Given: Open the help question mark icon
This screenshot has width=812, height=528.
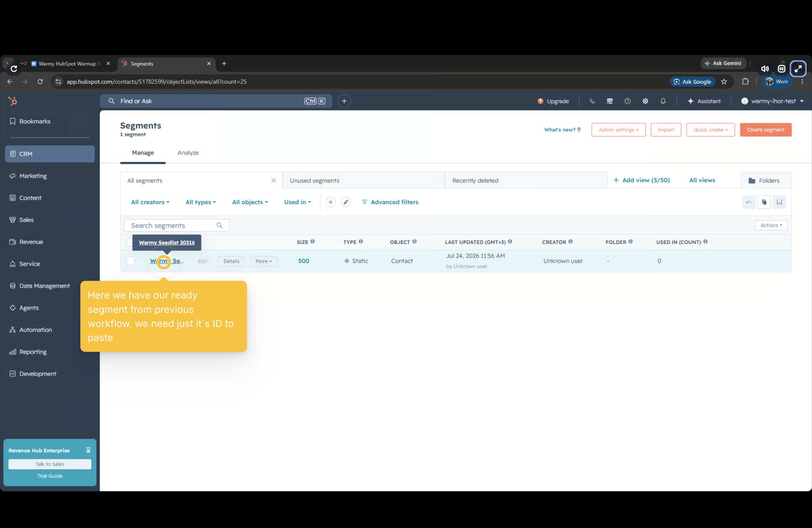Looking at the screenshot, I should click(628, 101).
